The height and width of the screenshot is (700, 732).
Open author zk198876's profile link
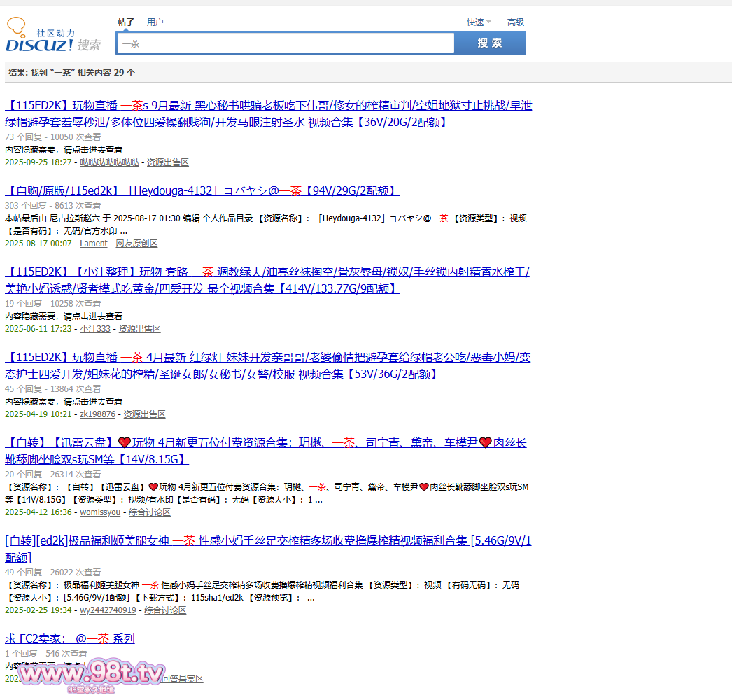click(x=97, y=414)
